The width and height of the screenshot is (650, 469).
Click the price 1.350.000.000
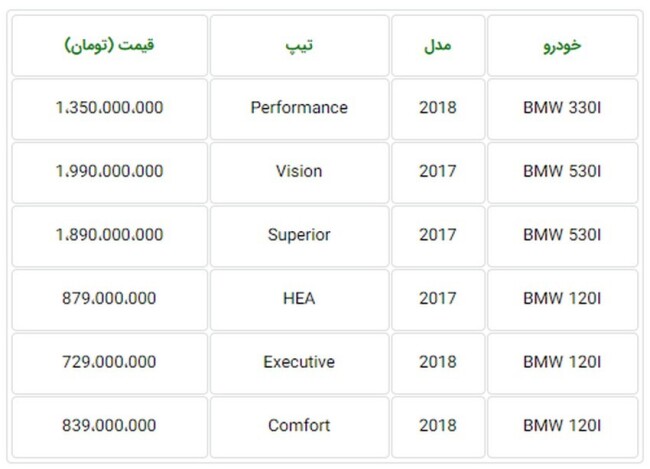109,109
